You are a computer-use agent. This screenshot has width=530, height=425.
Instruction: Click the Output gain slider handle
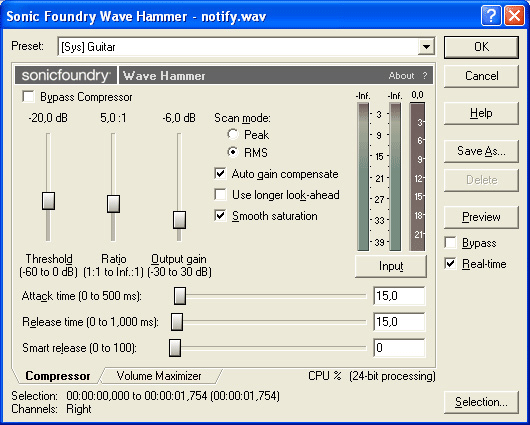[179, 220]
